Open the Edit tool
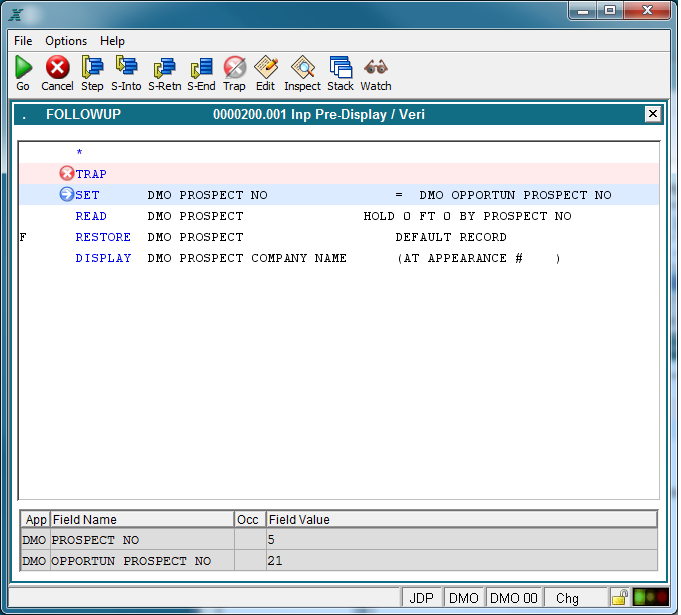Image resolution: width=681 pixels, height=615 pixels. 265,67
